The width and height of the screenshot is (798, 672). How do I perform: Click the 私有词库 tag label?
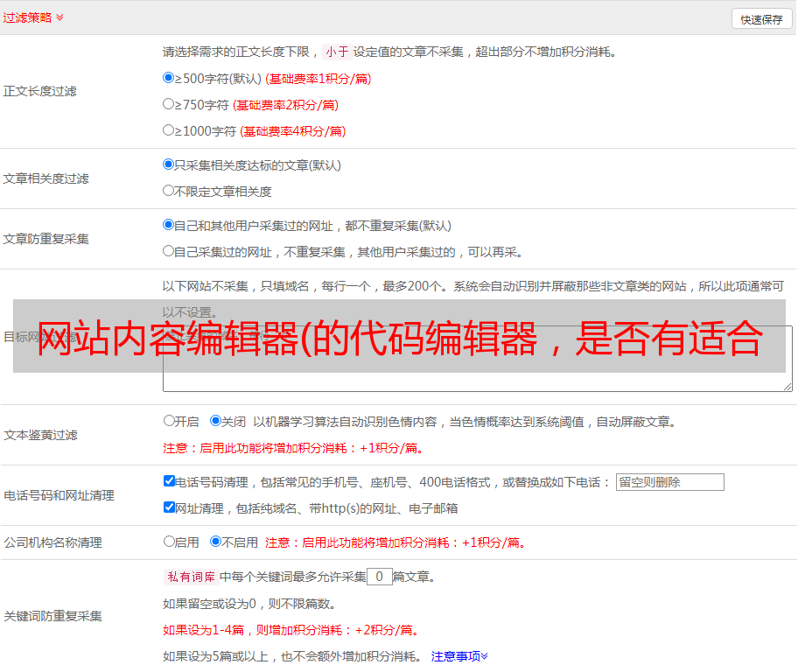pyautogui.click(x=189, y=577)
